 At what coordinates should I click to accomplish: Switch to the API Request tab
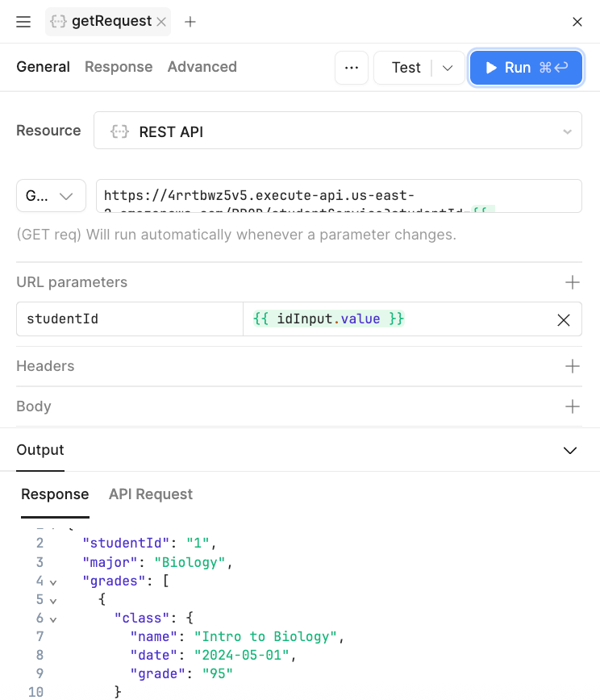(150, 494)
